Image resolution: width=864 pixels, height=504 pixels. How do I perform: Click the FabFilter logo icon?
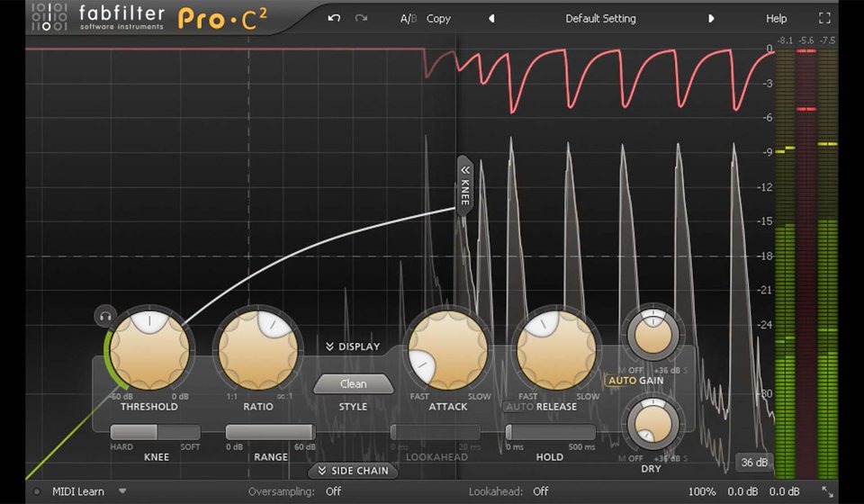(x=49, y=17)
